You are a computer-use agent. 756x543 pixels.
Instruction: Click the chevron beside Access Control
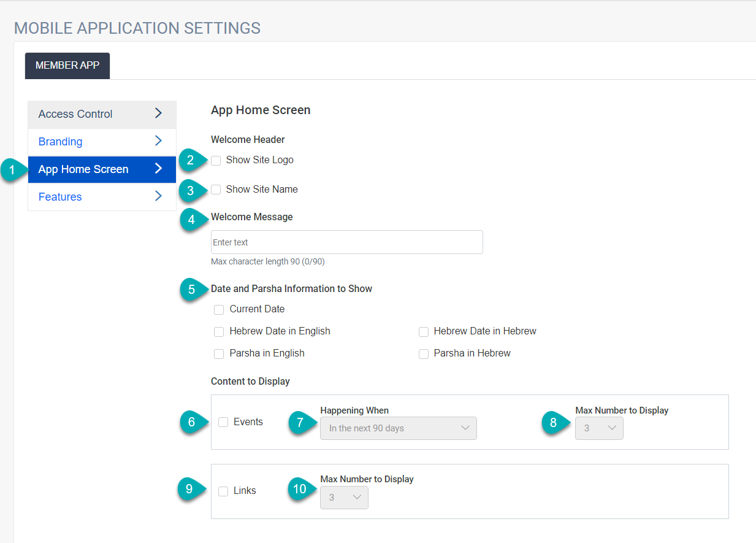point(159,114)
